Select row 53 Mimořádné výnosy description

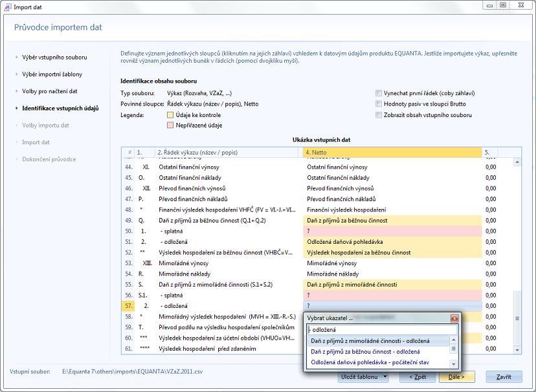(184, 263)
